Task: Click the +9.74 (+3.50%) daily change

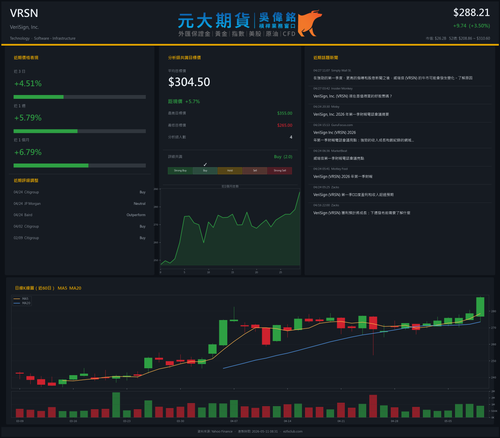Action: (471, 26)
